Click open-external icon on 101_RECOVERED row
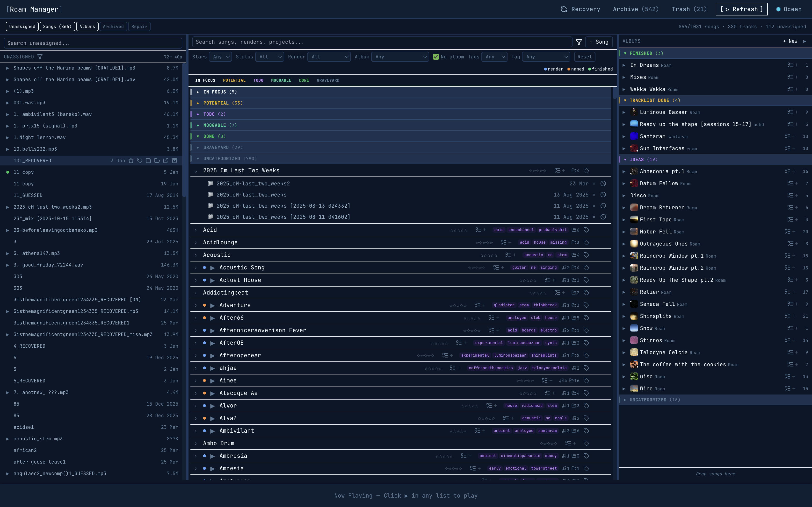 click(166, 161)
